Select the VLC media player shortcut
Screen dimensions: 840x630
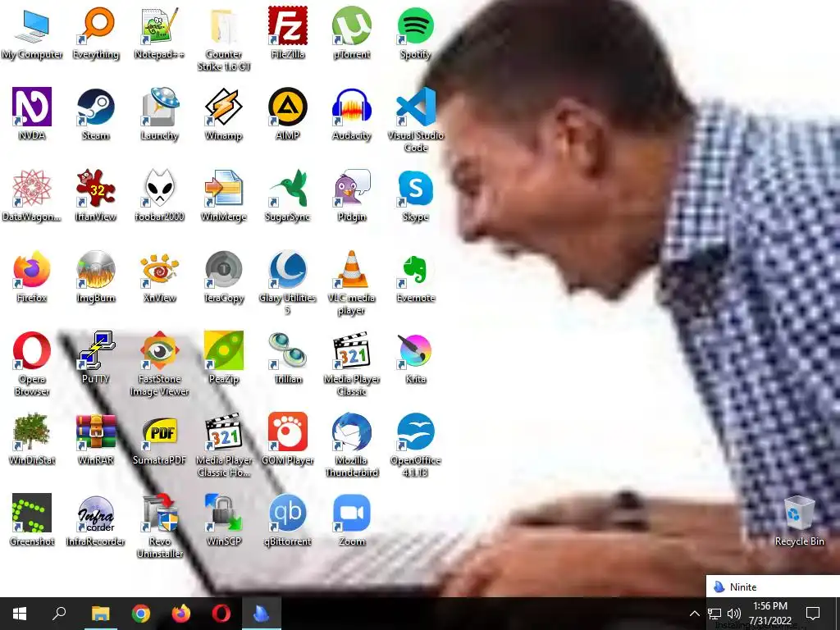[x=351, y=283]
